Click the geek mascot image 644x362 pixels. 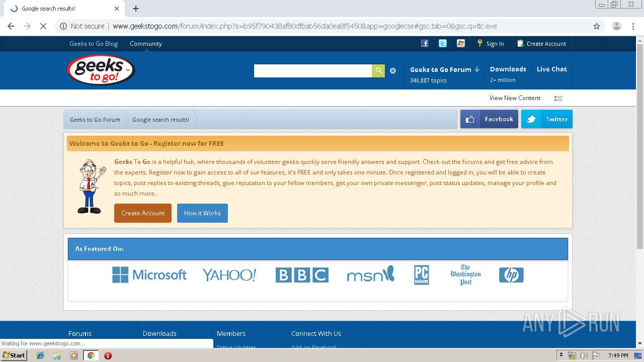pyautogui.click(x=92, y=187)
